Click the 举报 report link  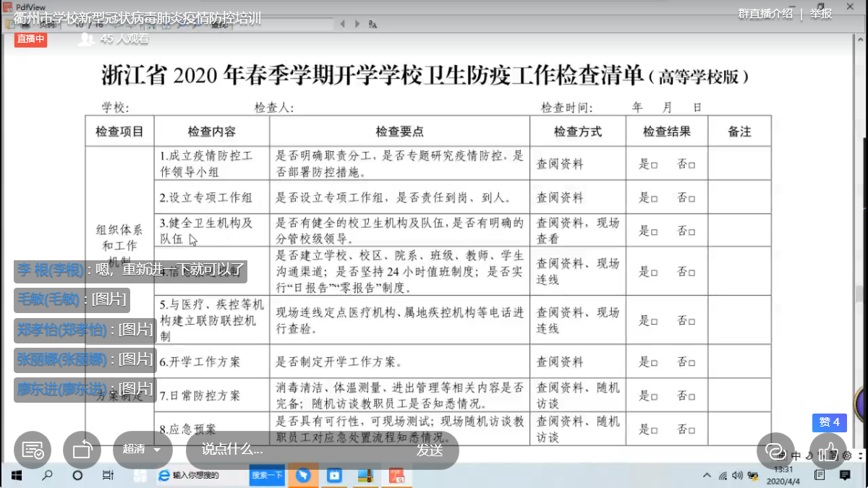point(821,14)
